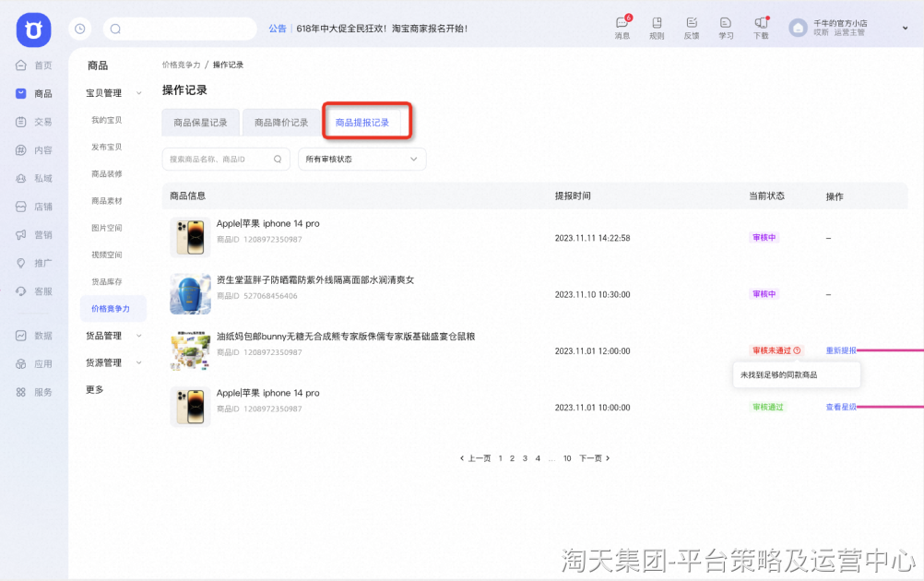Open 交易 in left sidebar
The image size is (924, 581).
[33, 122]
